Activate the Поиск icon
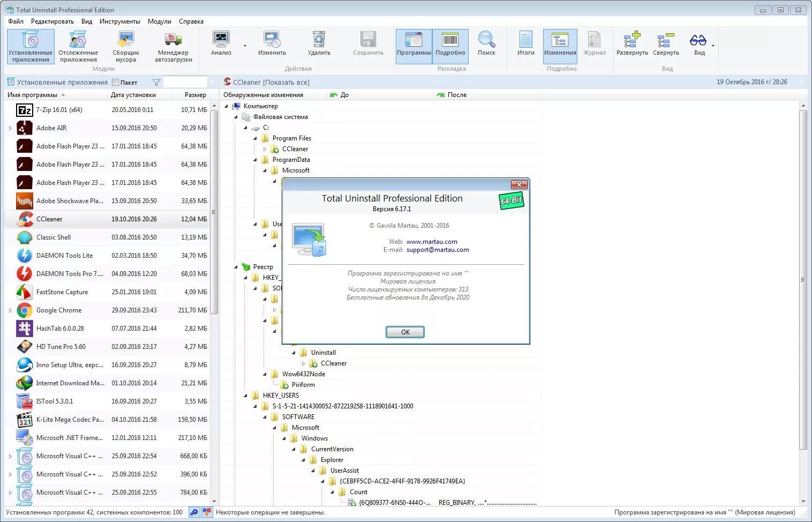812x522 pixels. 486,43
